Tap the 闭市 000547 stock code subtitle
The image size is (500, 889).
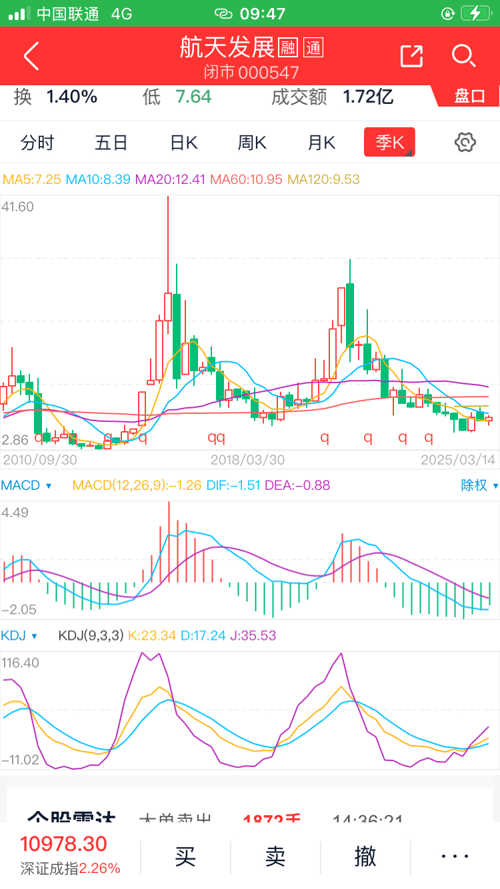[x=251, y=72]
